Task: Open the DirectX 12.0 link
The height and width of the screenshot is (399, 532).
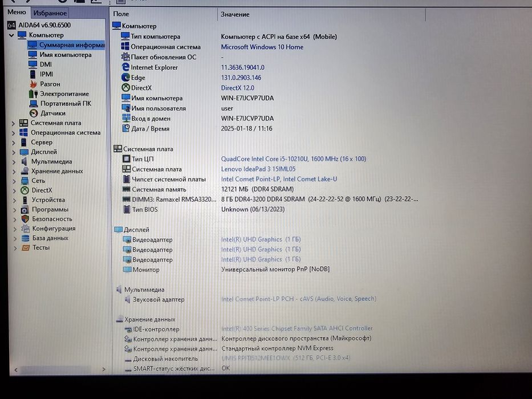Action: click(x=238, y=88)
